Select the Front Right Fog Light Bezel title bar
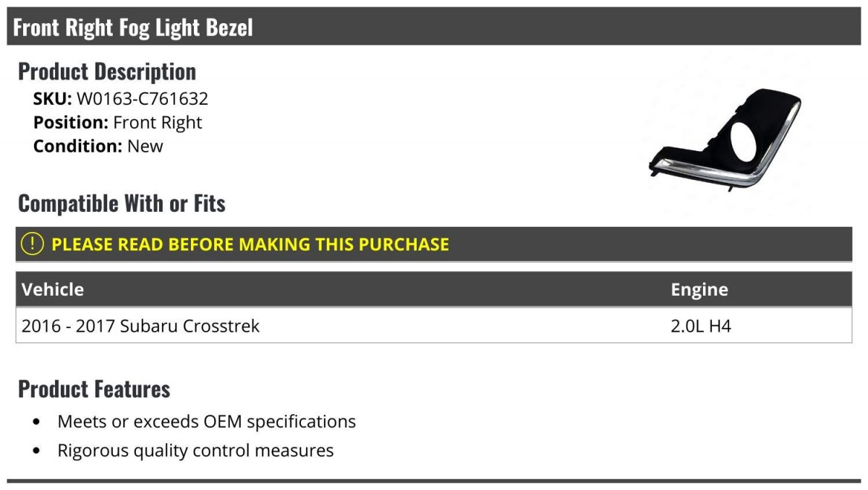This screenshot has height=490, width=868. [x=434, y=27]
